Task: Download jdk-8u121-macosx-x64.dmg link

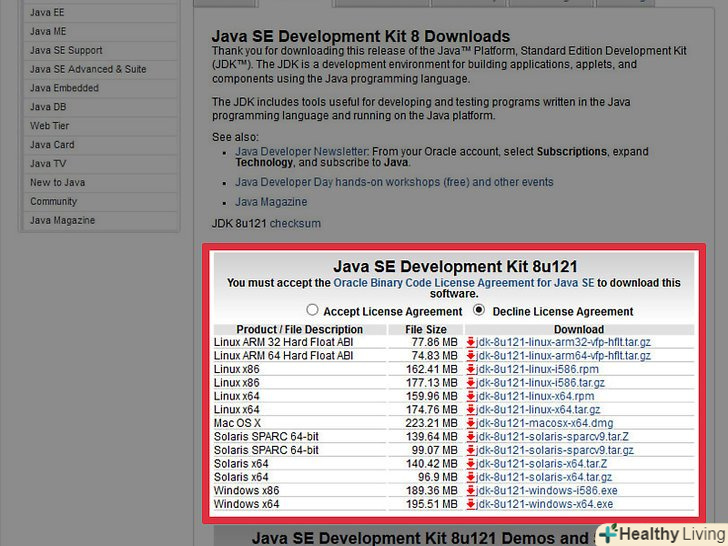Action: [x=545, y=423]
